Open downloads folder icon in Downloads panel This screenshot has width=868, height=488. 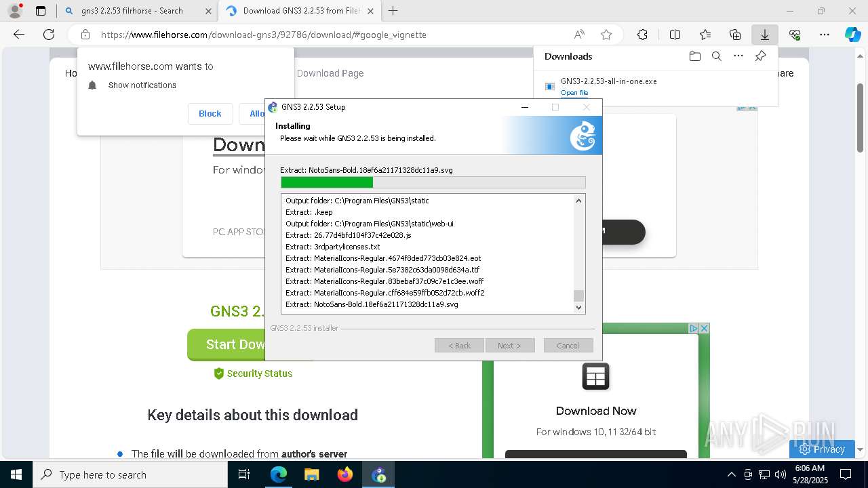tap(694, 56)
